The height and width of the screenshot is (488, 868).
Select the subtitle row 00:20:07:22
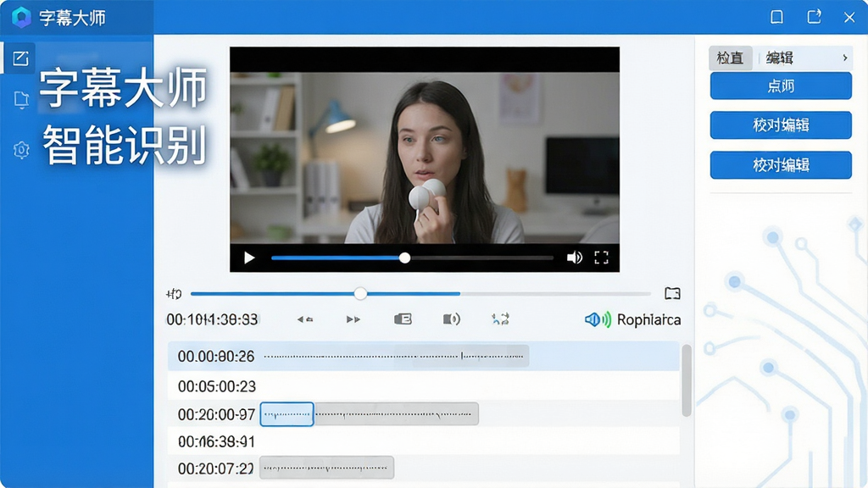(424, 469)
